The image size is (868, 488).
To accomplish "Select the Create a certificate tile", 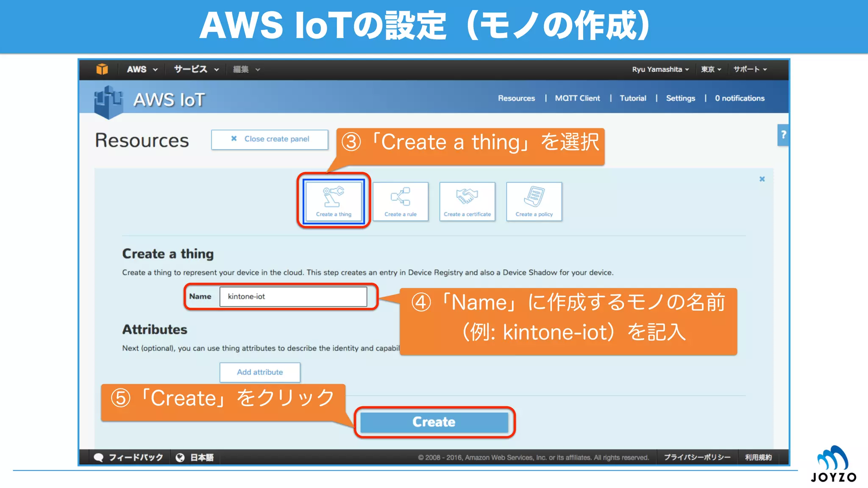I will pos(467,202).
